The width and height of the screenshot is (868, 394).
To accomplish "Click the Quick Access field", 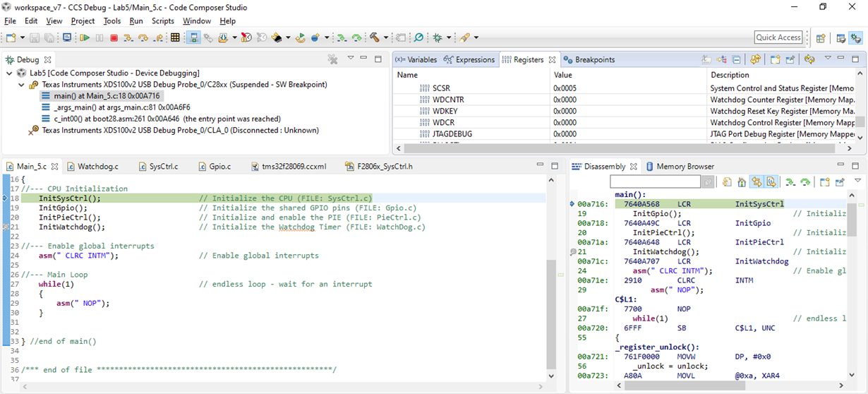I will (778, 37).
